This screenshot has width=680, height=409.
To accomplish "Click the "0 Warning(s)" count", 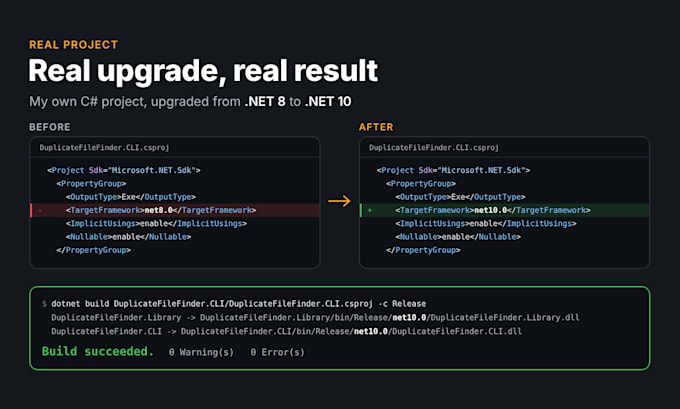I will [x=201, y=352].
